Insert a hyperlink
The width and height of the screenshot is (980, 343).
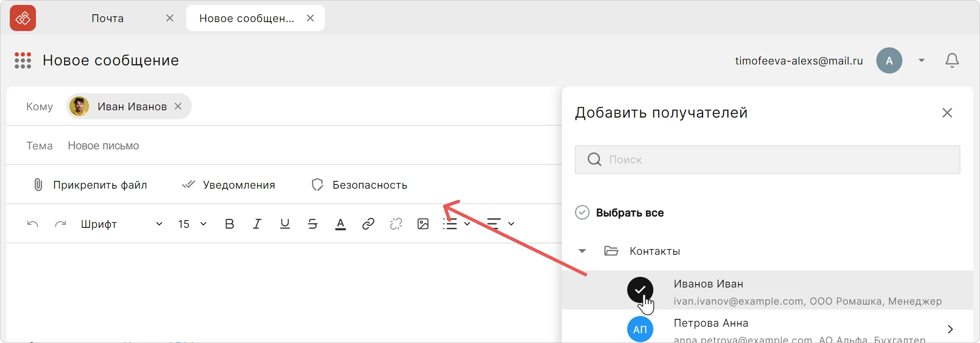coord(368,224)
